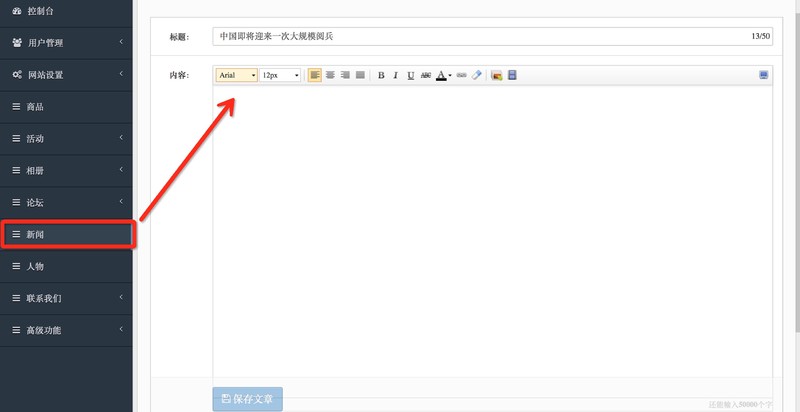800x412 pixels.
Task: Toggle underline formatting
Action: pyautogui.click(x=411, y=75)
